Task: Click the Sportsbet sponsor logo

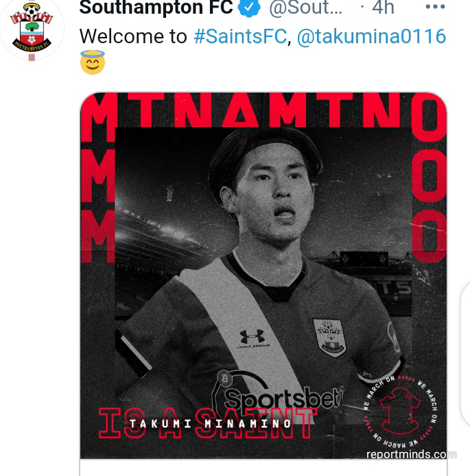Action: point(283,398)
